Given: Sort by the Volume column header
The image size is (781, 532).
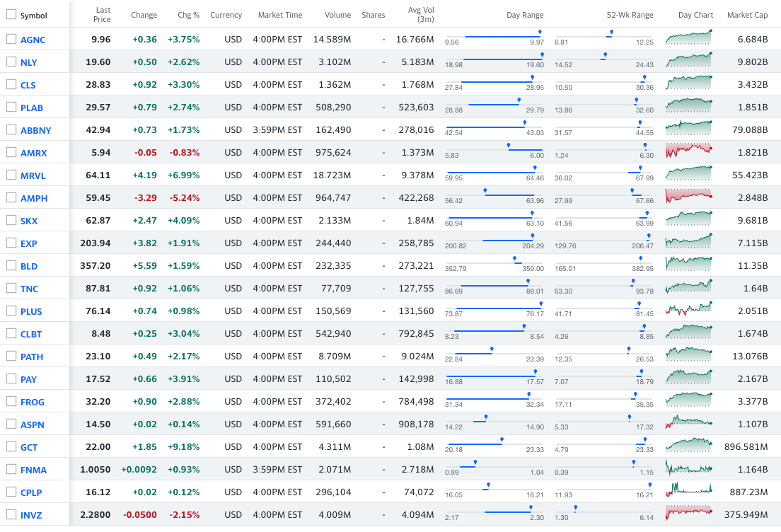Looking at the screenshot, I should (337, 15).
